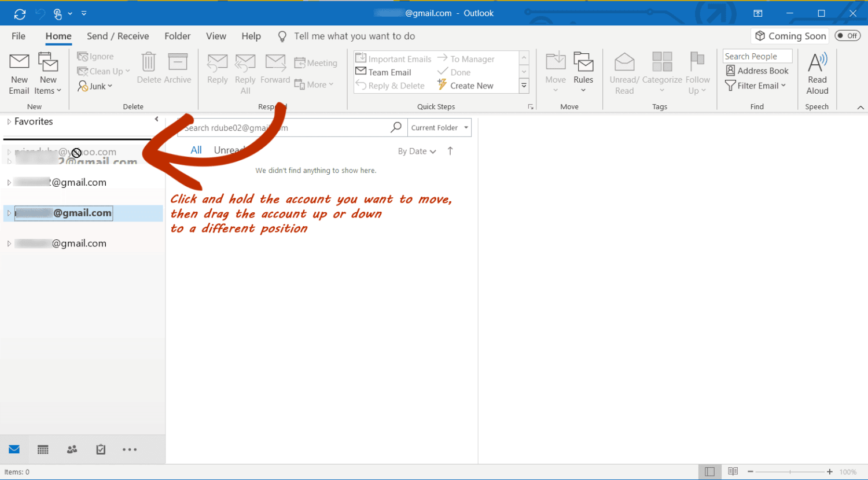Click Send/Receive All Folders quick access icon
This screenshot has height=480, width=868.
20,14
